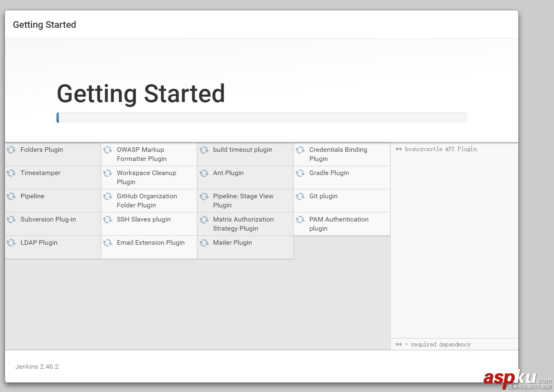Click the bouncycastle API Plugin log entry

436,149
